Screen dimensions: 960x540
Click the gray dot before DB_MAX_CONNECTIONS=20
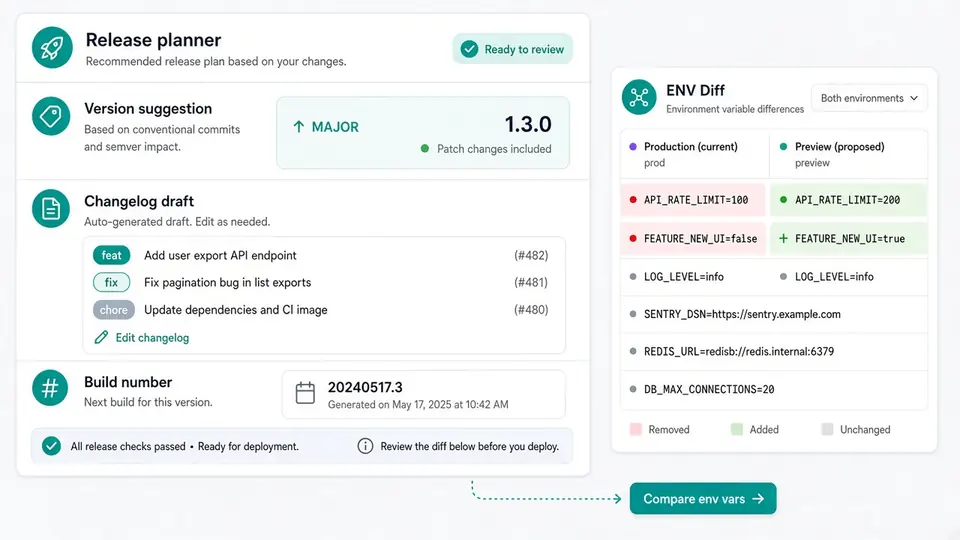pos(633,389)
